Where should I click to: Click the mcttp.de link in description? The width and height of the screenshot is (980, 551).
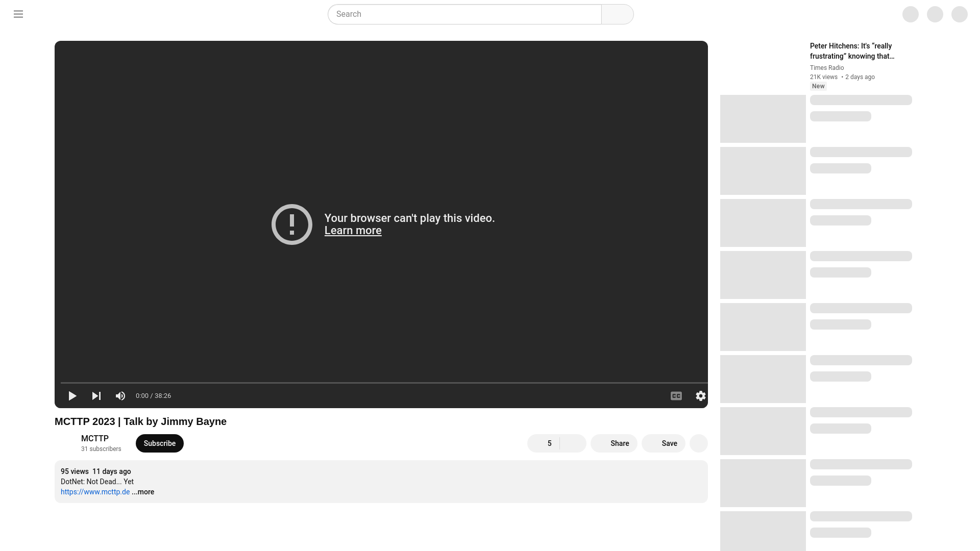click(x=95, y=492)
